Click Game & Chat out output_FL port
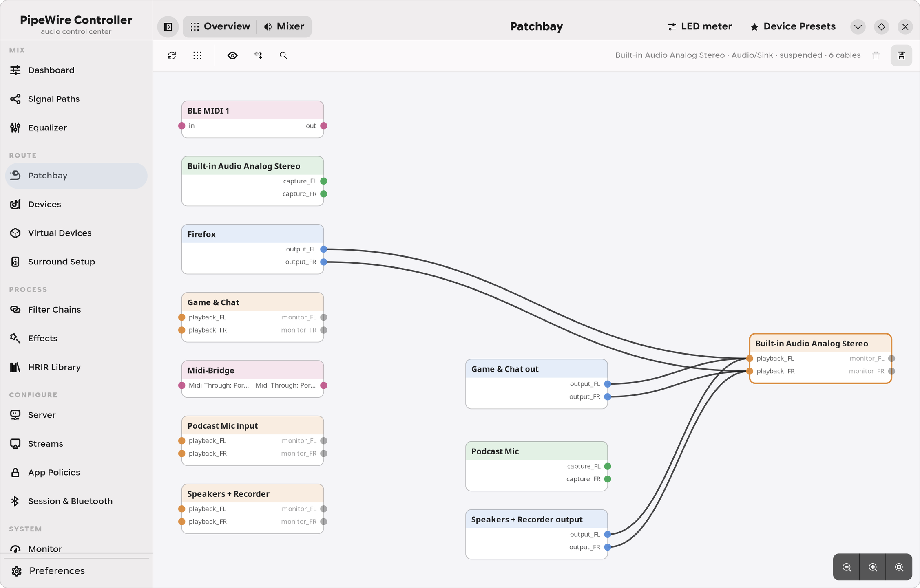The image size is (920, 588). tap(608, 384)
